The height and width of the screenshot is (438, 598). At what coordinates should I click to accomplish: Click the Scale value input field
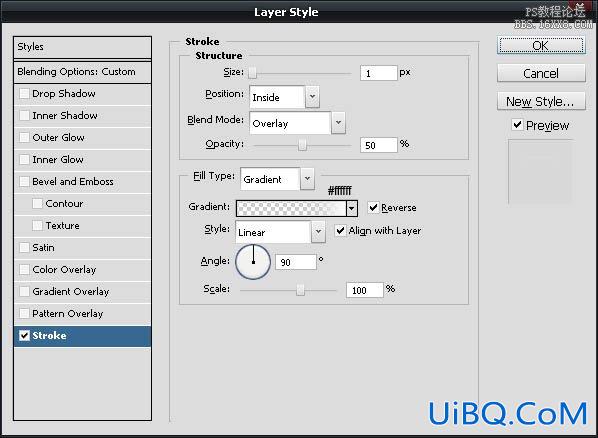365,290
